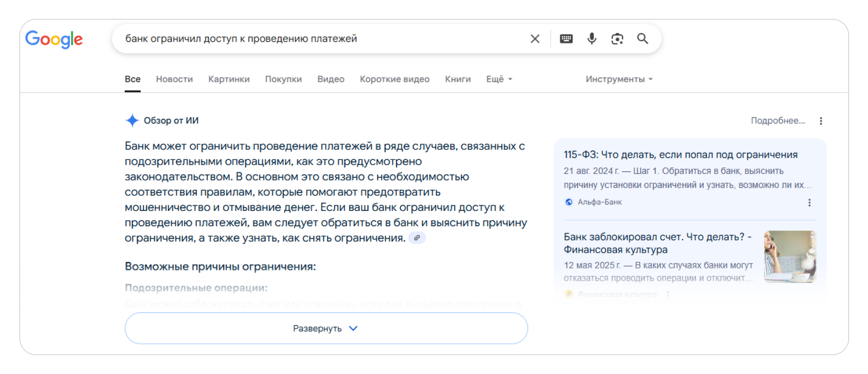Open the Инструменты dropdown
Viewport: 868px width, 374px height.
coord(619,79)
